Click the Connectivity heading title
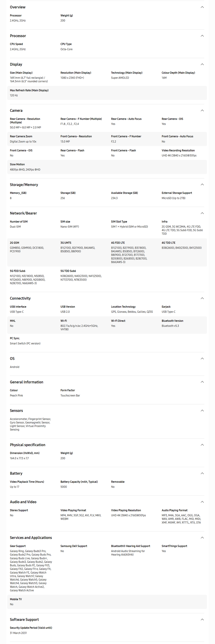This screenshot has width=215, height=644. tap(20, 298)
